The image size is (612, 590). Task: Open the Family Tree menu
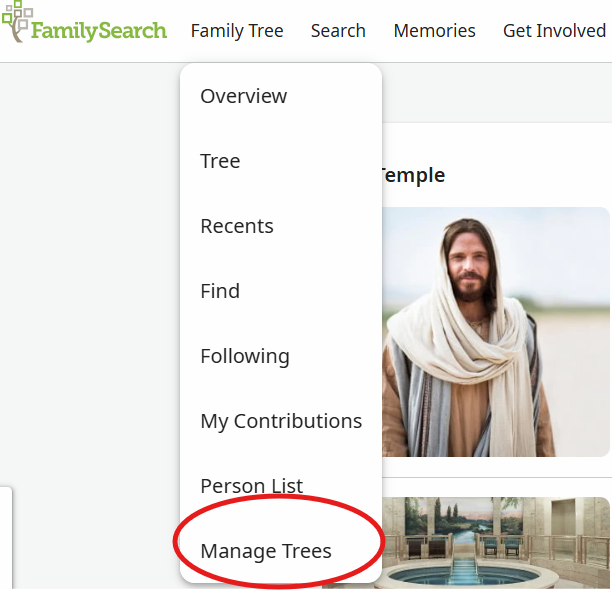point(237,30)
